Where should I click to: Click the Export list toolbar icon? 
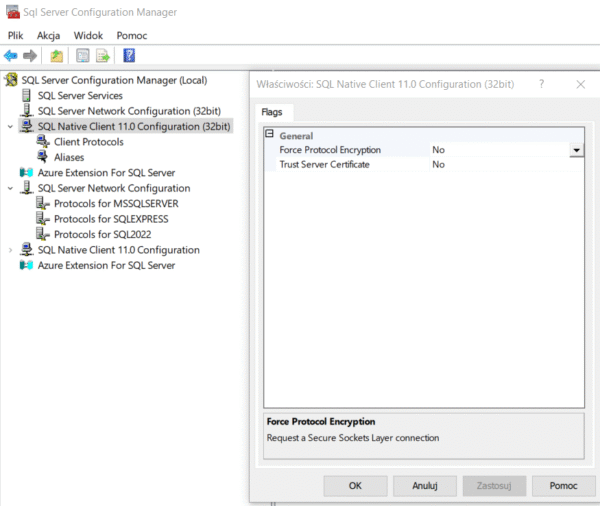pyautogui.click(x=103, y=56)
